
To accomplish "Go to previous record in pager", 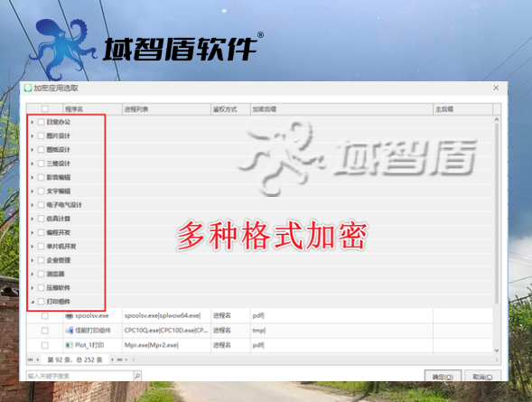I will pos(38,360).
